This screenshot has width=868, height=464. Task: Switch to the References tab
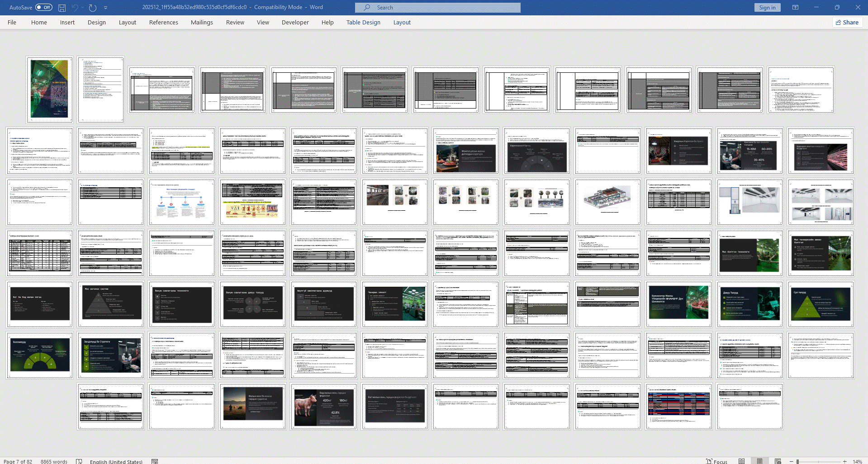click(163, 22)
